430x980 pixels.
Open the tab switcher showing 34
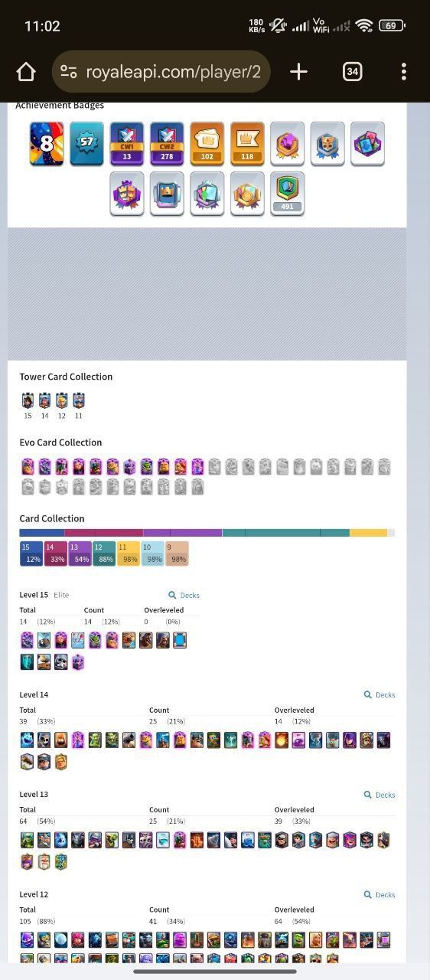coord(352,72)
